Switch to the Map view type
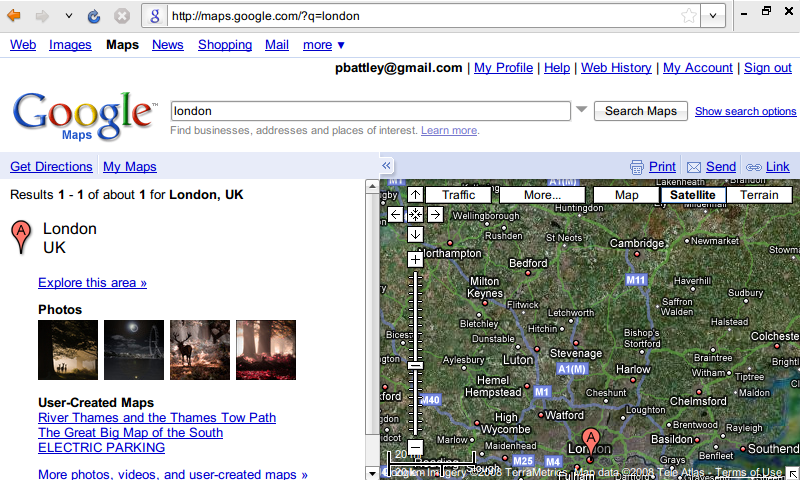The image size is (800, 480). click(x=627, y=195)
